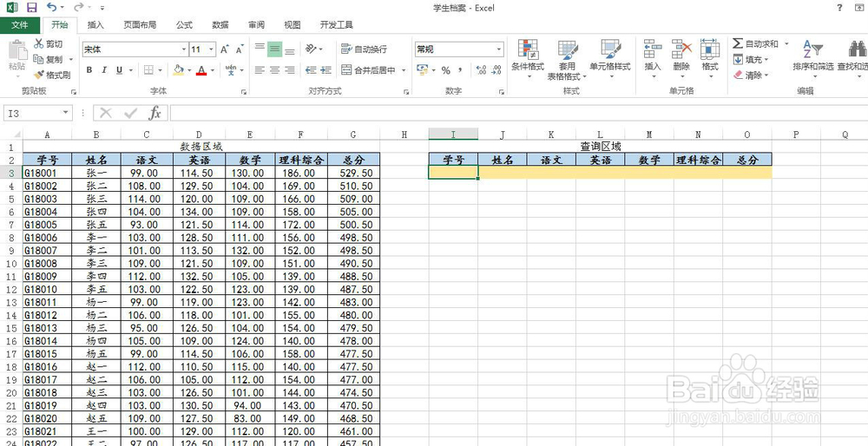Apply the yellow fill color bucket
The image size is (868, 446).
[x=178, y=70]
